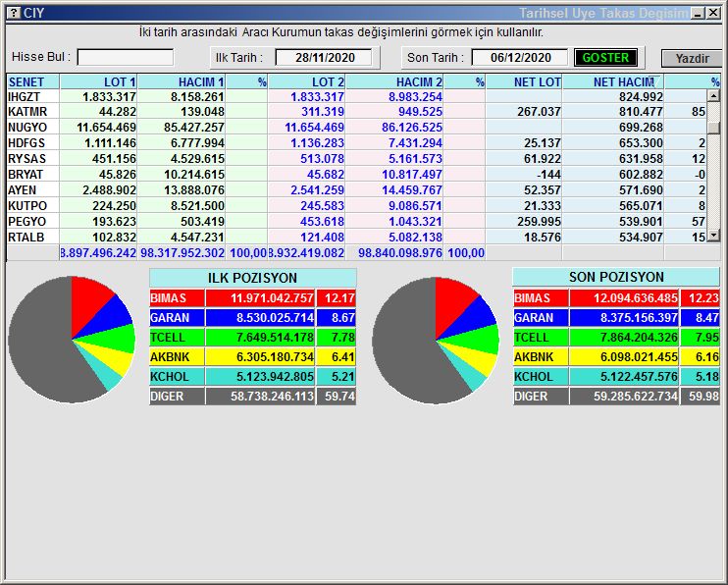Click the scroll up arrow of the table
Image resolution: width=728 pixels, height=585 pixels.
714,96
